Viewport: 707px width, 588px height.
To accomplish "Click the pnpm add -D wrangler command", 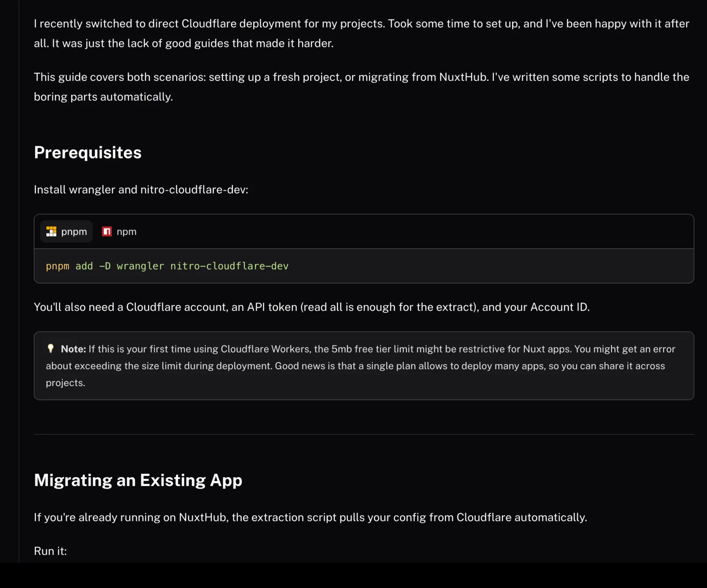I will coord(167,266).
